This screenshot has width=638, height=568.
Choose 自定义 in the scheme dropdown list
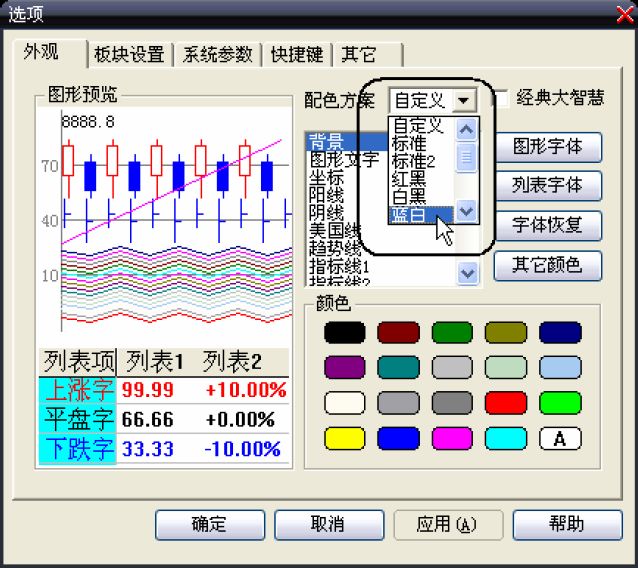tap(422, 126)
